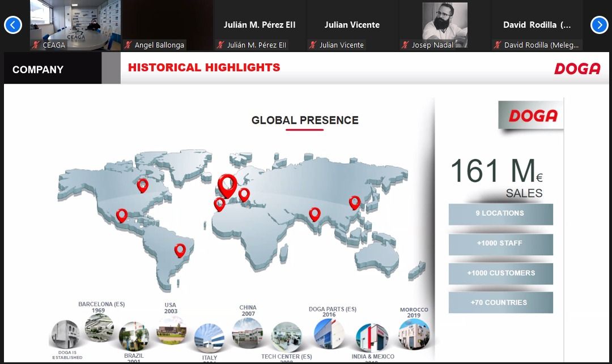Click CEAGA muted microphone icon
This screenshot has height=364, width=612.
36,45
